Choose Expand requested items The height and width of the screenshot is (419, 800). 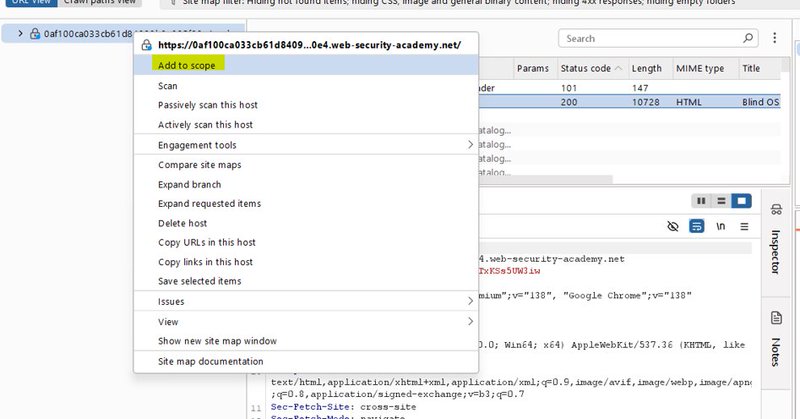[x=306, y=204]
